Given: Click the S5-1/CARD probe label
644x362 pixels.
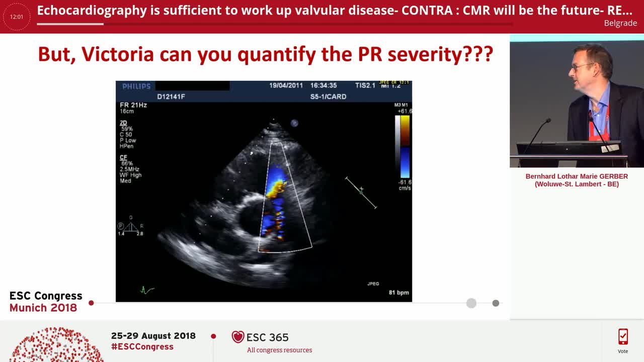Looking at the screenshot, I should point(328,97).
